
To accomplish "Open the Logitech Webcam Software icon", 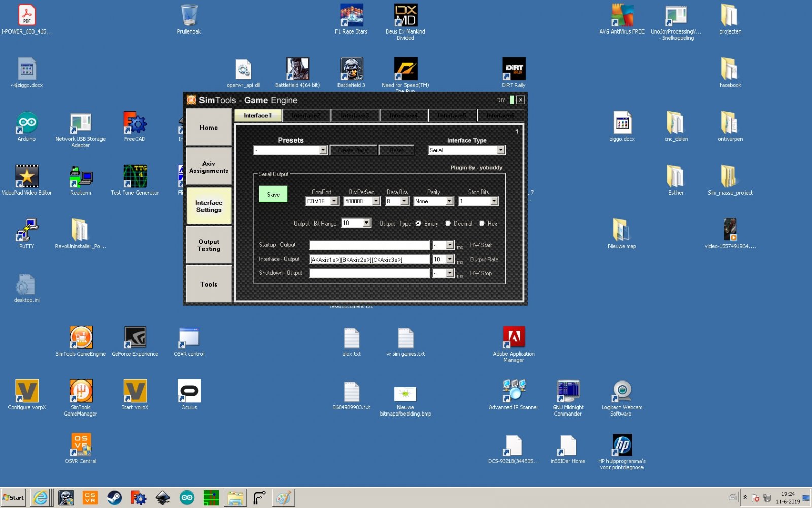I will (x=622, y=398).
